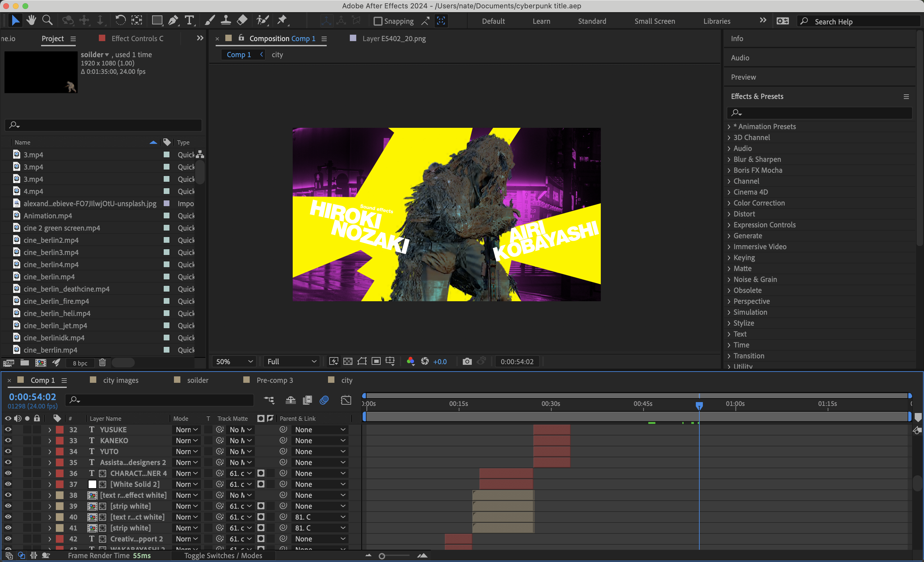The width and height of the screenshot is (924, 562).
Task: Open Composition Mini-Flowchart in timeline
Action: [x=269, y=400]
